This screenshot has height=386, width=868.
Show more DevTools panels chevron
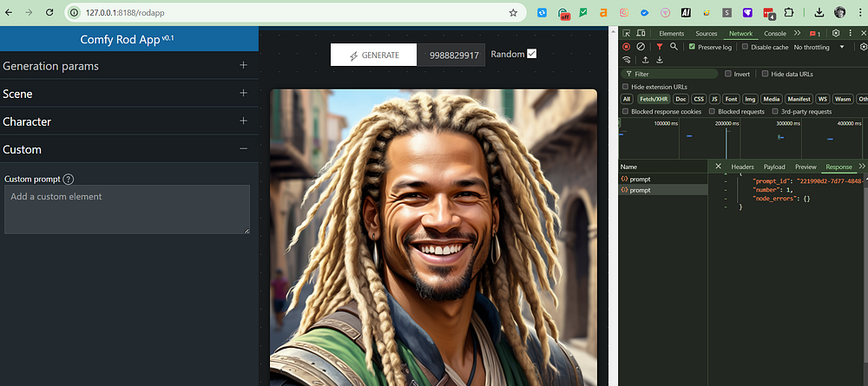pos(797,33)
